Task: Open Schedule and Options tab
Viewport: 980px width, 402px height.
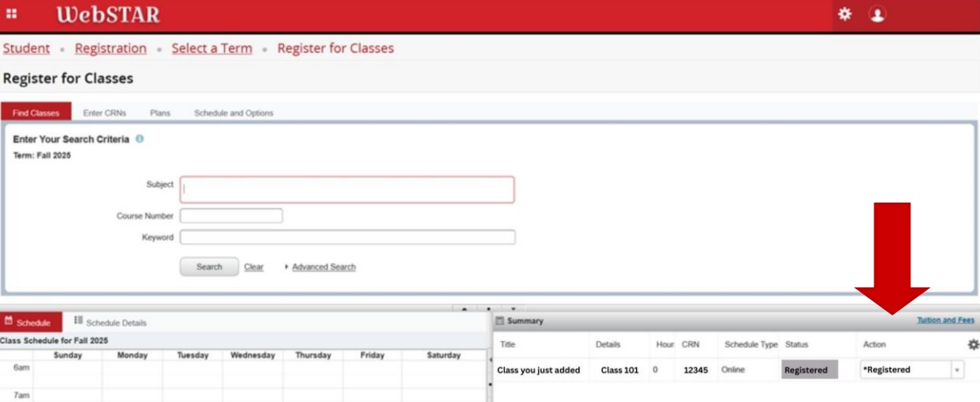Action: pyautogui.click(x=234, y=113)
